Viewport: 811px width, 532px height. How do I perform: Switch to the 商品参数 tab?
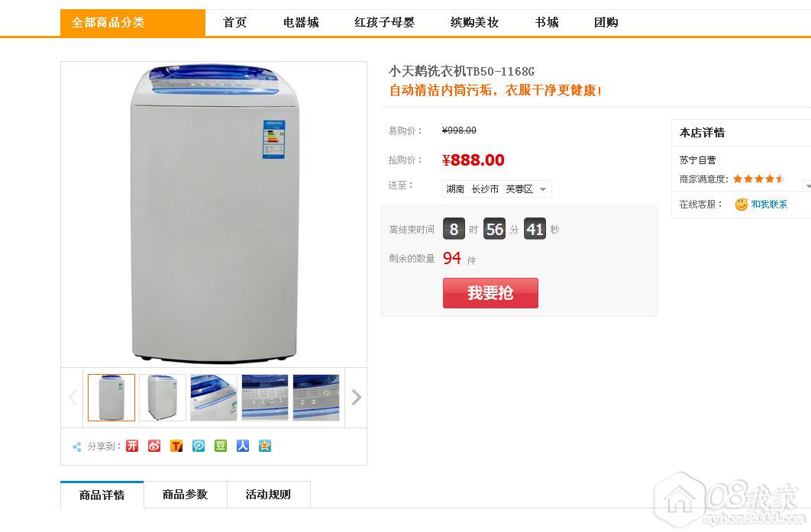click(185, 495)
